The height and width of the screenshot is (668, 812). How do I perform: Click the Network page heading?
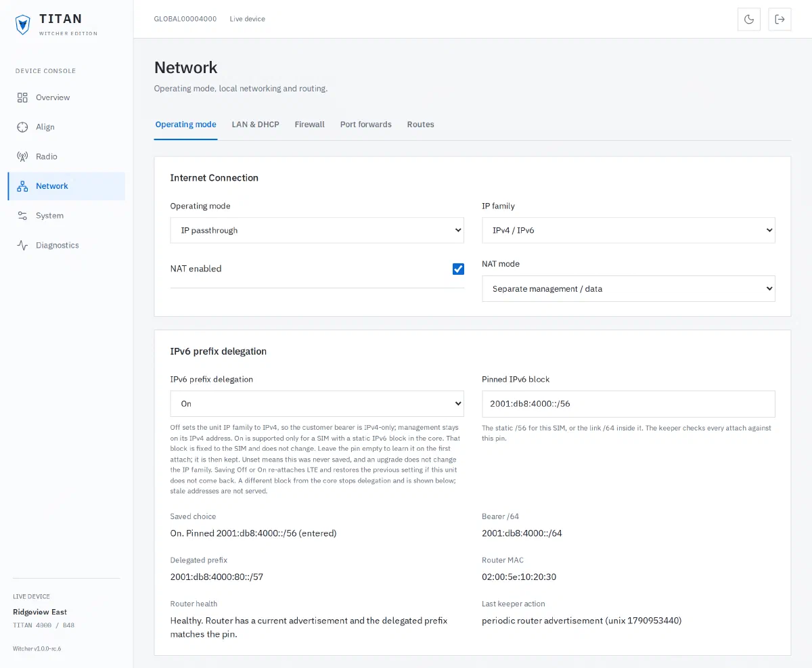186,68
